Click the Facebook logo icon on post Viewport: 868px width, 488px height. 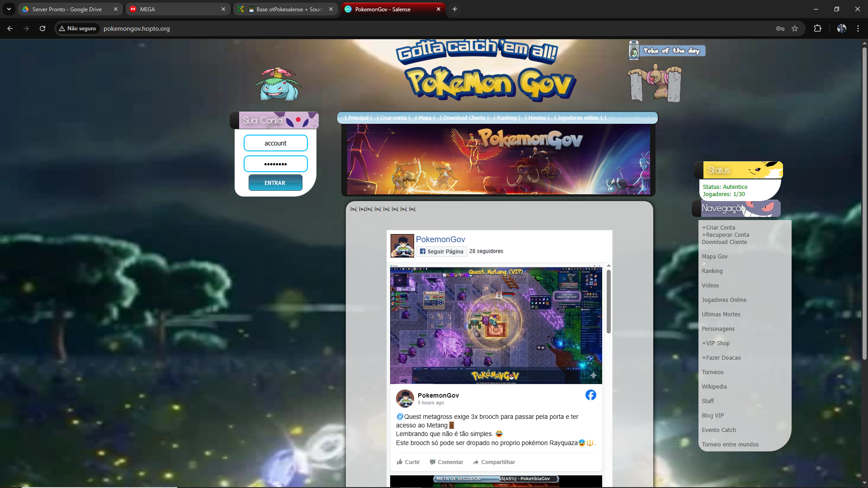[x=590, y=395]
